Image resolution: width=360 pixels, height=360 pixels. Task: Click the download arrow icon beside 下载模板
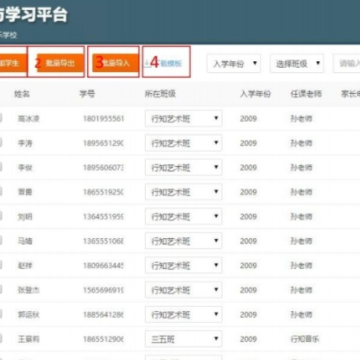(147, 63)
